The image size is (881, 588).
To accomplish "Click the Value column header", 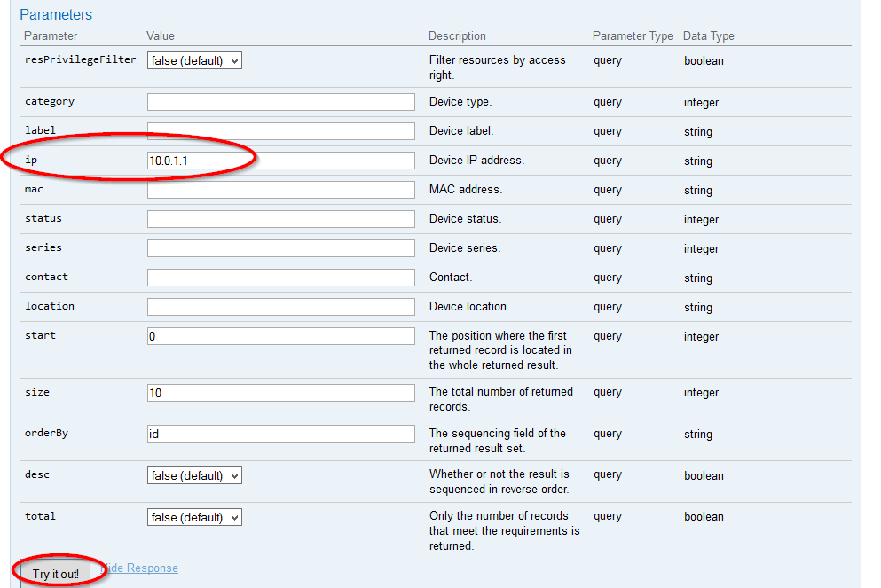I will pos(161,36).
